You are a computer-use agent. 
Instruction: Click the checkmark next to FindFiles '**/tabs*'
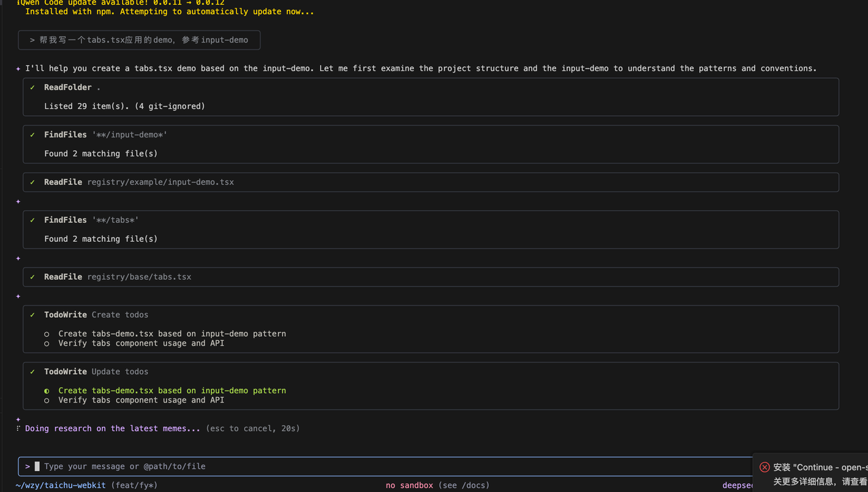[x=32, y=220]
